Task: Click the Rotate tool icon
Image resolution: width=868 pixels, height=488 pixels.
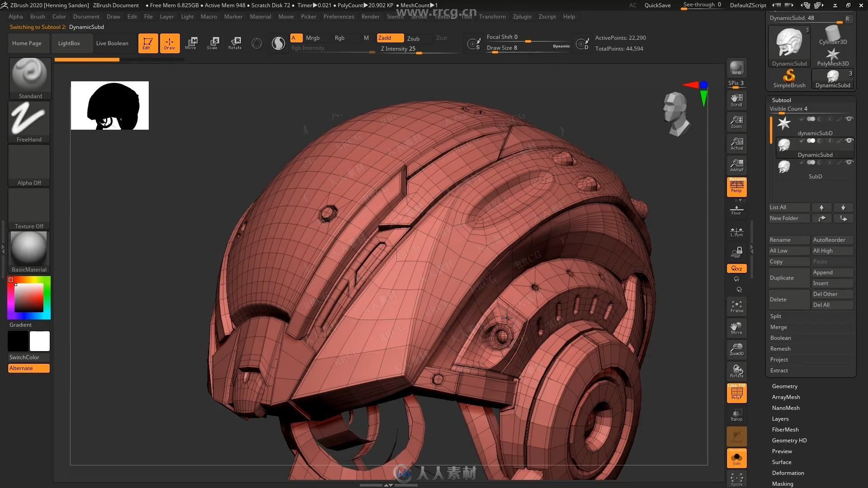Action: (x=236, y=43)
